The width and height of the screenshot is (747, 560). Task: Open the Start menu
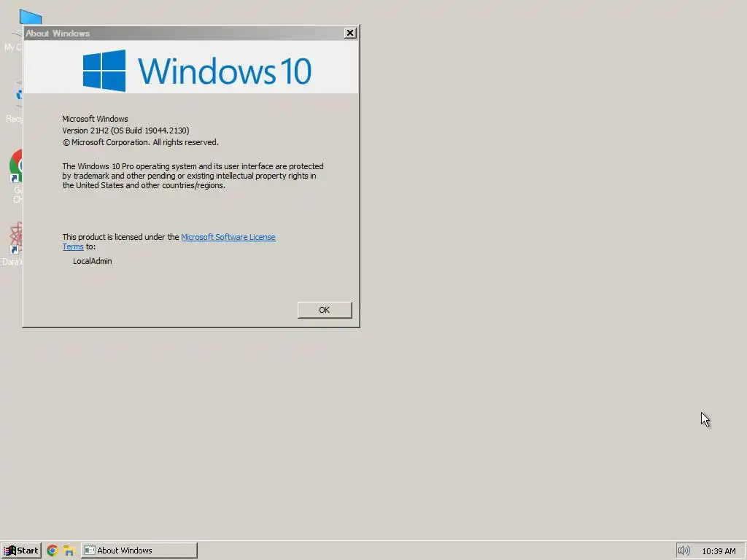(21, 551)
